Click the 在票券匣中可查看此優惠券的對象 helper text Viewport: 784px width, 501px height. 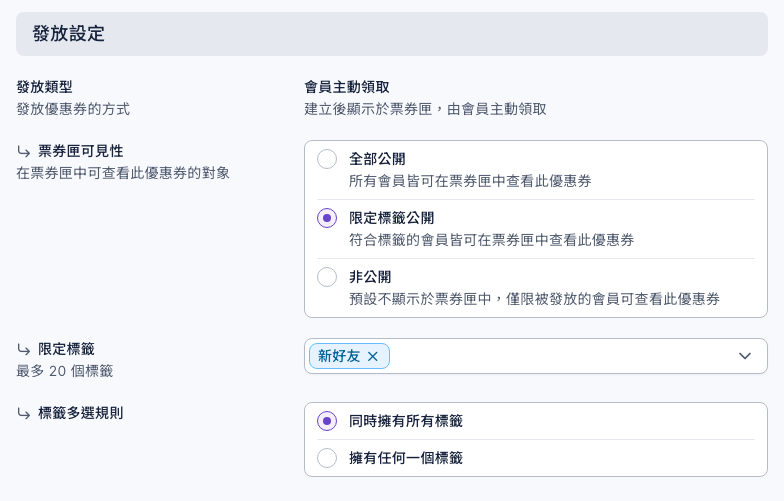coord(123,173)
